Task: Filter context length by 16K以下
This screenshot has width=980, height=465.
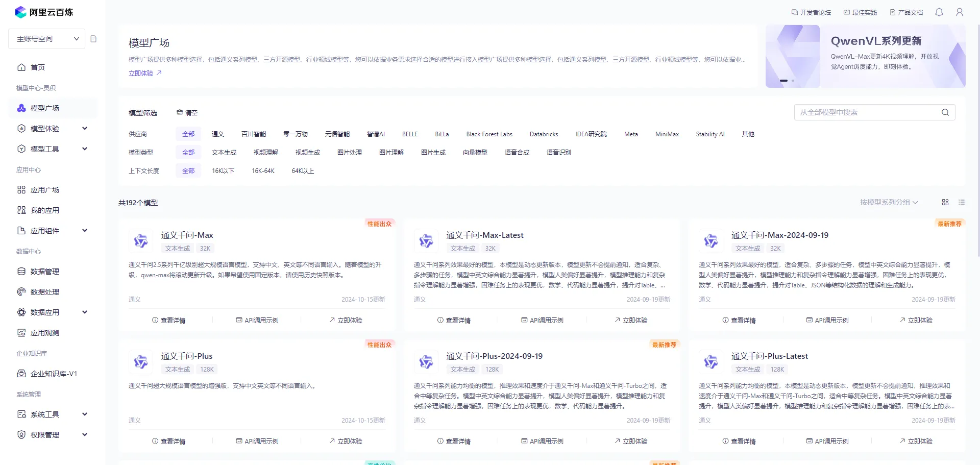Action: [x=223, y=171]
